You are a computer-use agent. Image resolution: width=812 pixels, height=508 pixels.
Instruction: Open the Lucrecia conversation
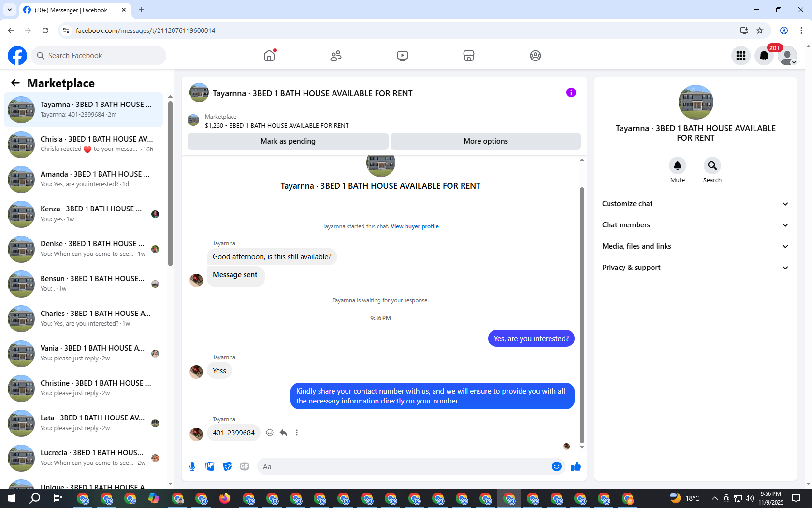[84, 458]
